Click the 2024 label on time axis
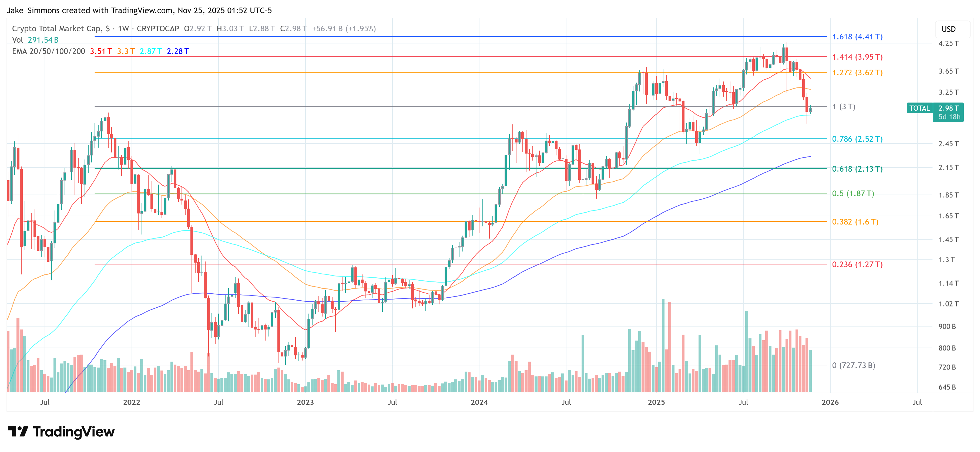Screen dimensions: 980x452 click(479, 402)
